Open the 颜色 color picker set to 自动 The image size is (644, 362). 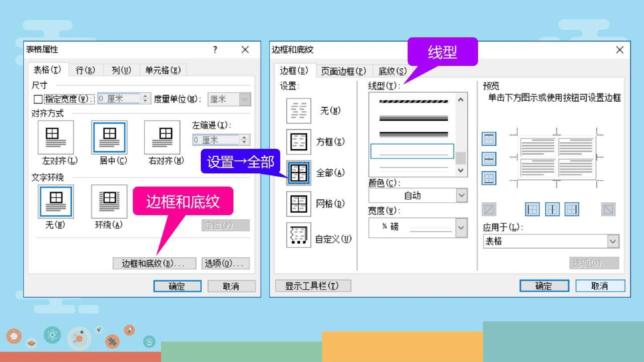[418, 195]
